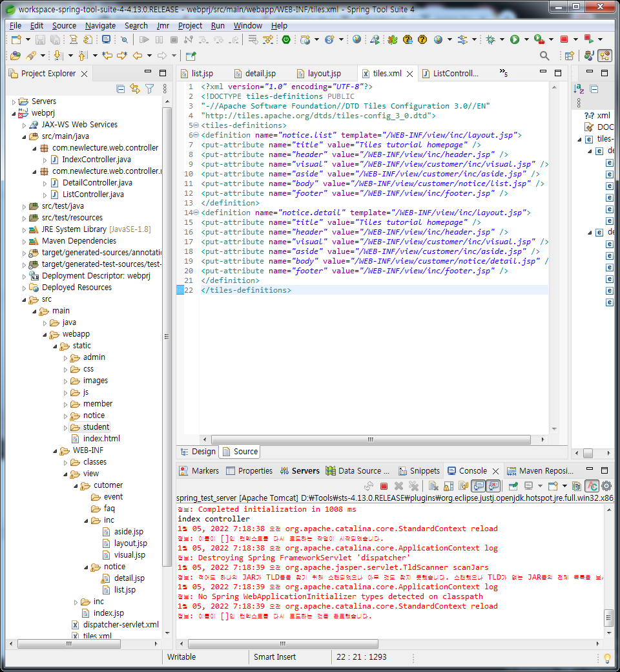Collapse the webprj project node
The image size is (620, 672).
[x=14, y=114]
